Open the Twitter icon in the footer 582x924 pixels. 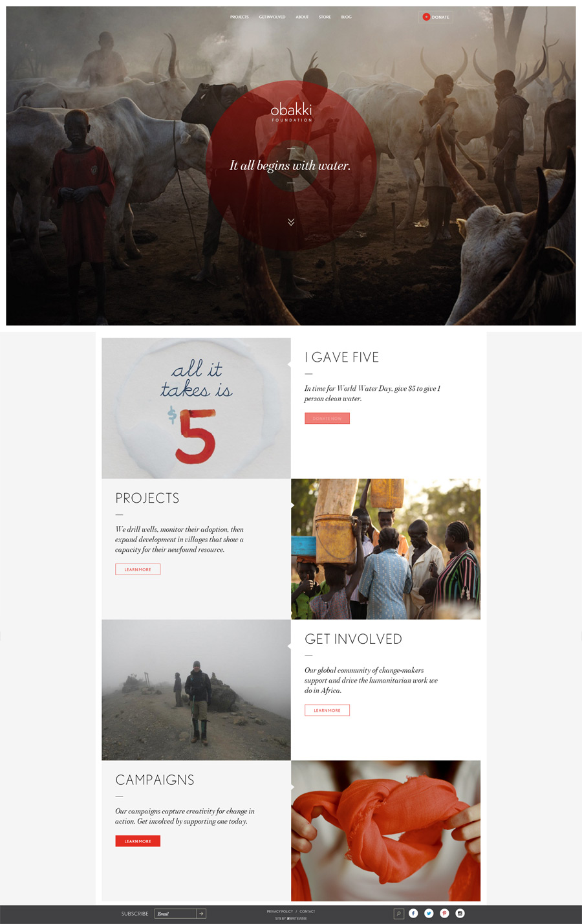(429, 913)
